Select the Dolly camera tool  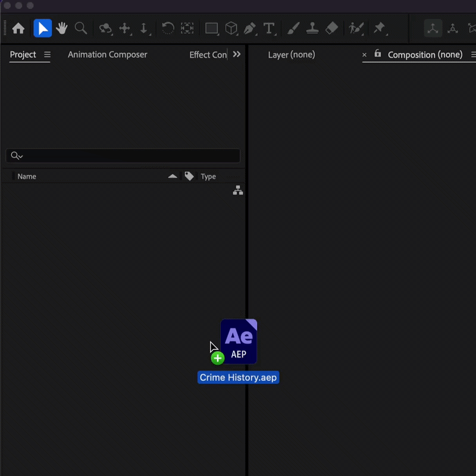(144, 29)
